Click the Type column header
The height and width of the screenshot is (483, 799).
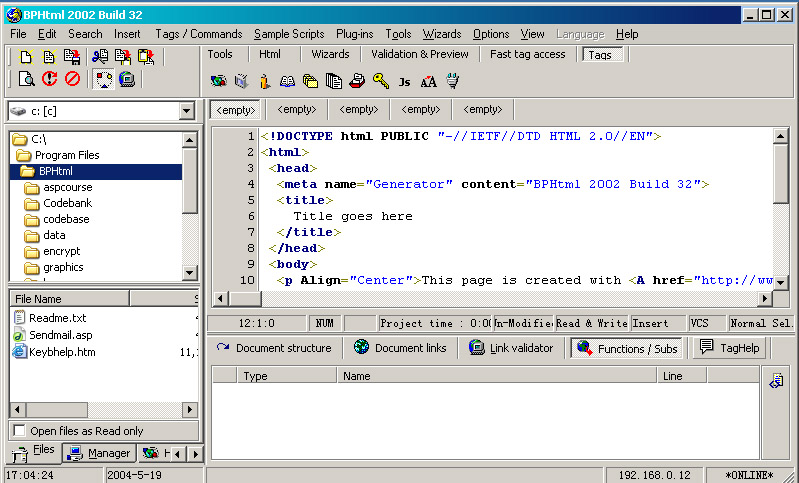(x=287, y=376)
